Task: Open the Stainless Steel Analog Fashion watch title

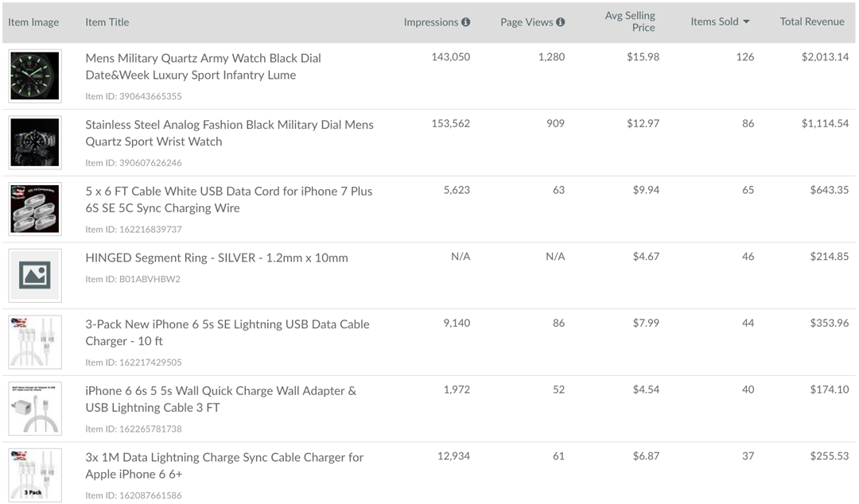Action: pos(230,133)
